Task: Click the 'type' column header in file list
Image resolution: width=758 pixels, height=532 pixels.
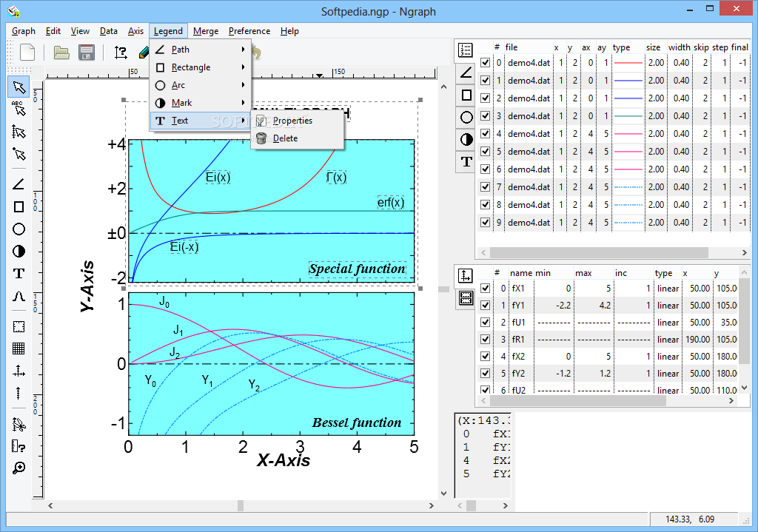Action: click(x=622, y=47)
